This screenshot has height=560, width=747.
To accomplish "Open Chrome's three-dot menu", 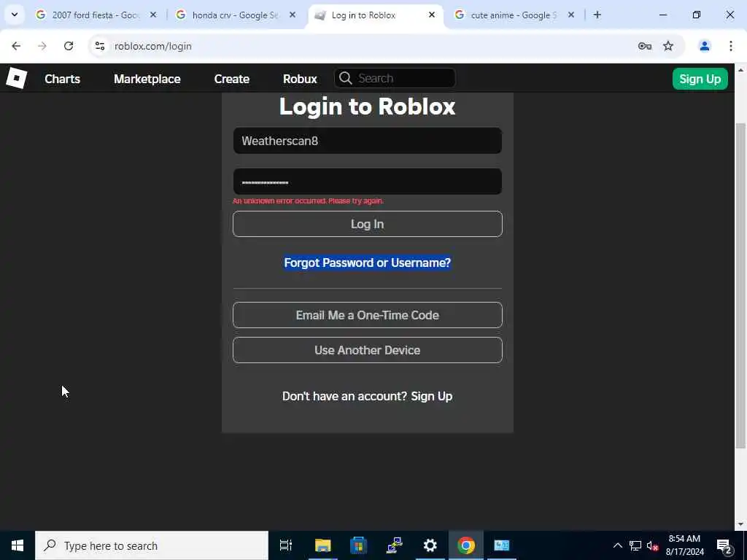I will point(730,46).
